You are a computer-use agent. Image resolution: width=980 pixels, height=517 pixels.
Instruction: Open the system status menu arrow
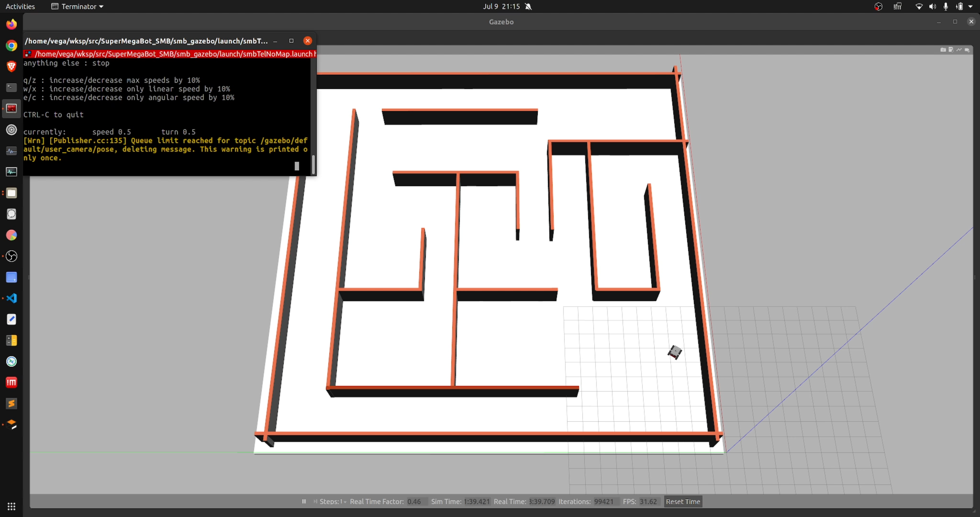click(970, 6)
